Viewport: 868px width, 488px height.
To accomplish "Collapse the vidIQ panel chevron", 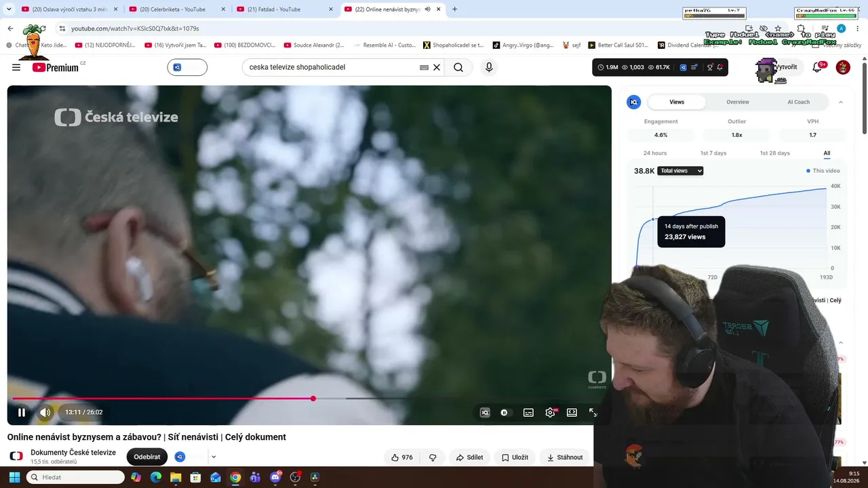I will point(841,102).
